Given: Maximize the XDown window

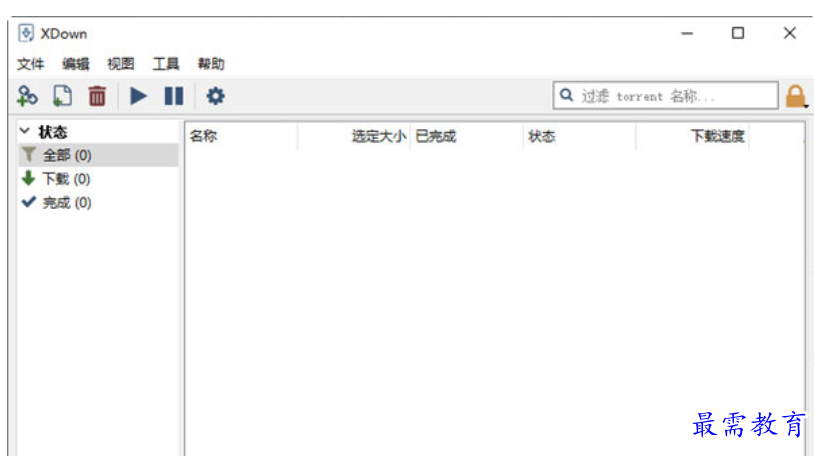Looking at the screenshot, I should (738, 33).
